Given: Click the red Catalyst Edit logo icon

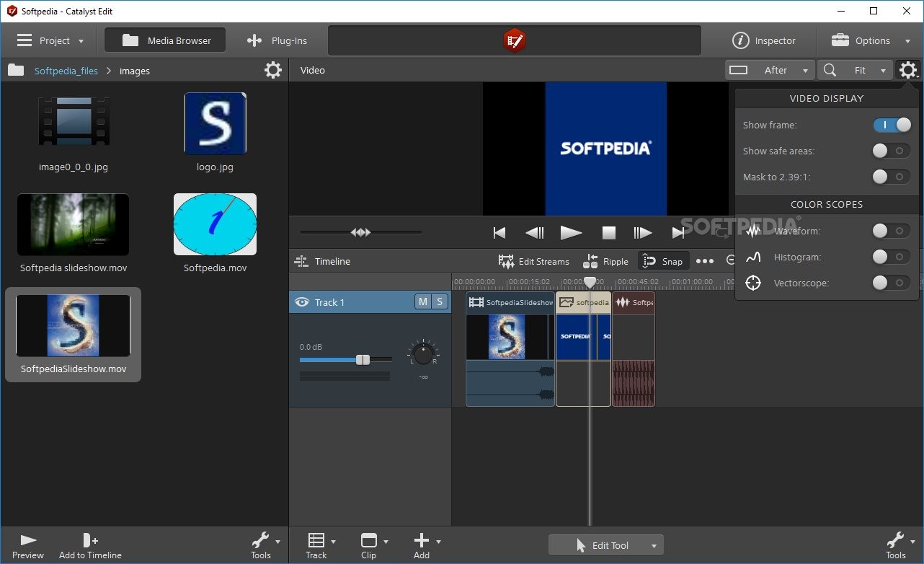Looking at the screenshot, I should coord(514,40).
